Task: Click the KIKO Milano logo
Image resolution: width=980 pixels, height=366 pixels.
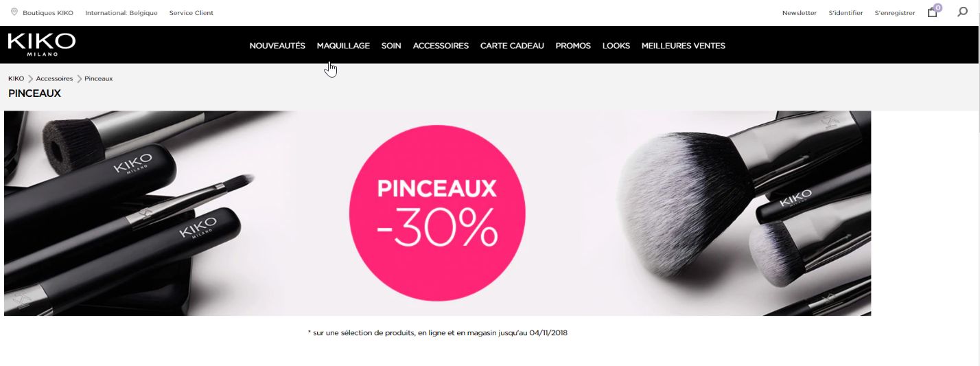Action: 42,45
